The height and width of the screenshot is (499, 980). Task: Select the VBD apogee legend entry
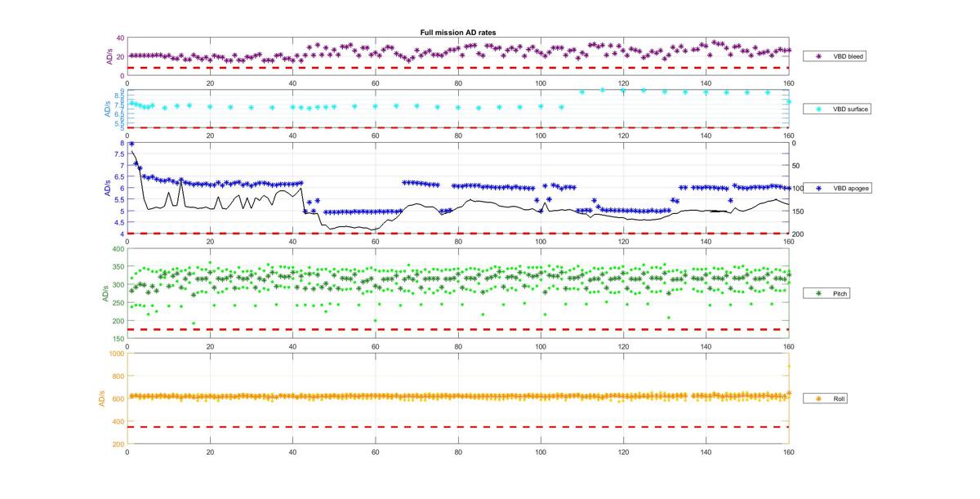tap(839, 188)
